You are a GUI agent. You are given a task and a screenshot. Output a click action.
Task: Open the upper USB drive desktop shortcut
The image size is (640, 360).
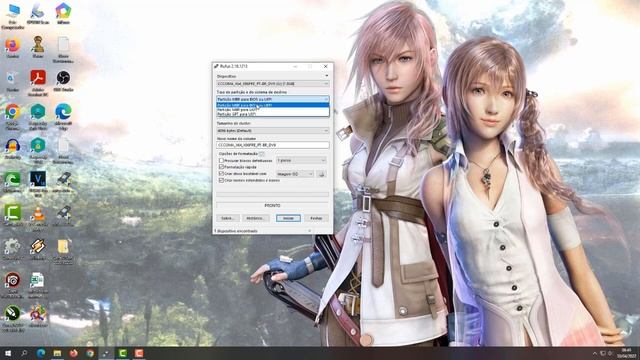click(63, 182)
